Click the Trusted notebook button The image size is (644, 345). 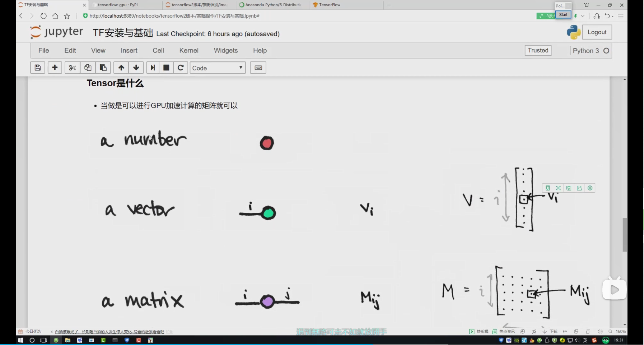[x=538, y=50]
